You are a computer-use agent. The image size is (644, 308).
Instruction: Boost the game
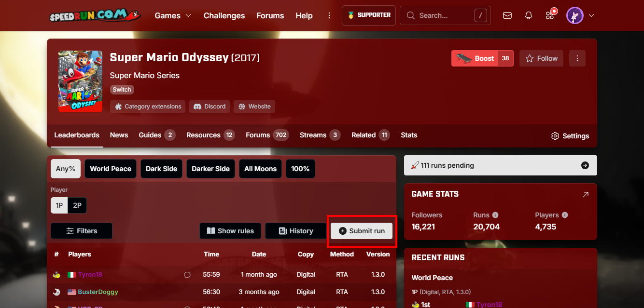pyautogui.click(x=475, y=58)
